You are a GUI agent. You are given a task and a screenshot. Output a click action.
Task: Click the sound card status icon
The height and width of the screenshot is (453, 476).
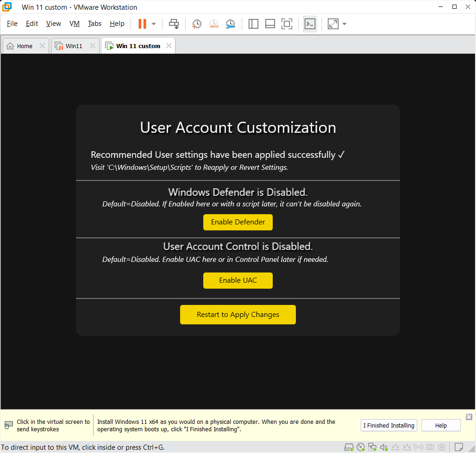(x=384, y=447)
